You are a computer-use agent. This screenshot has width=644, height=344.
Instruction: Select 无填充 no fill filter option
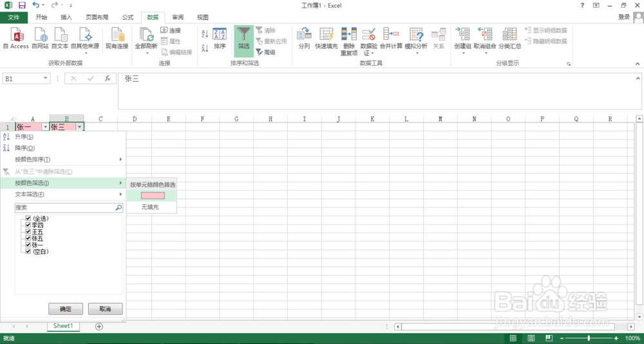click(150, 207)
